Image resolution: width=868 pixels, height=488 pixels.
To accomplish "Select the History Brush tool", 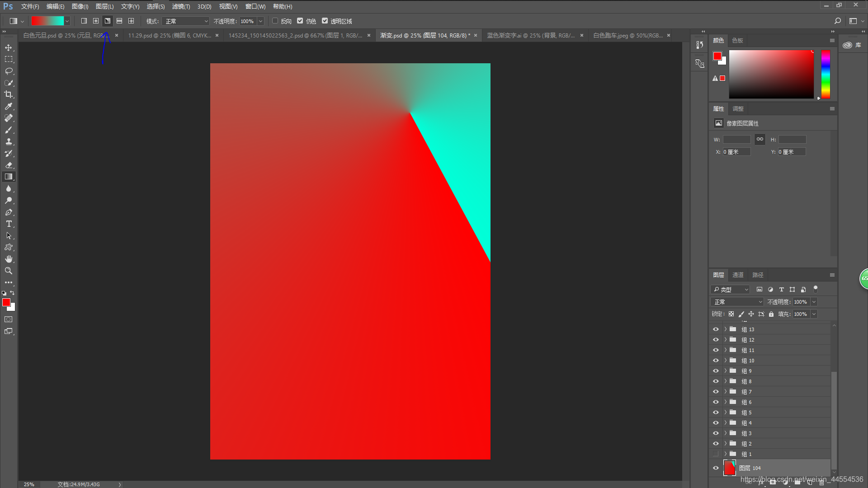I will pos(9,153).
